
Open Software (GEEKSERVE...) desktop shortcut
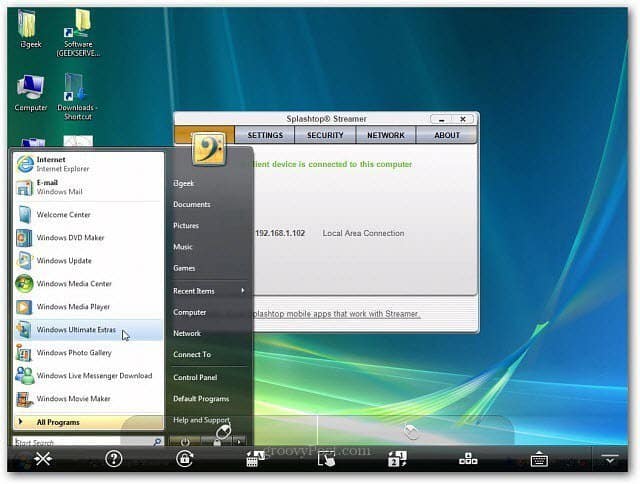coord(78,33)
